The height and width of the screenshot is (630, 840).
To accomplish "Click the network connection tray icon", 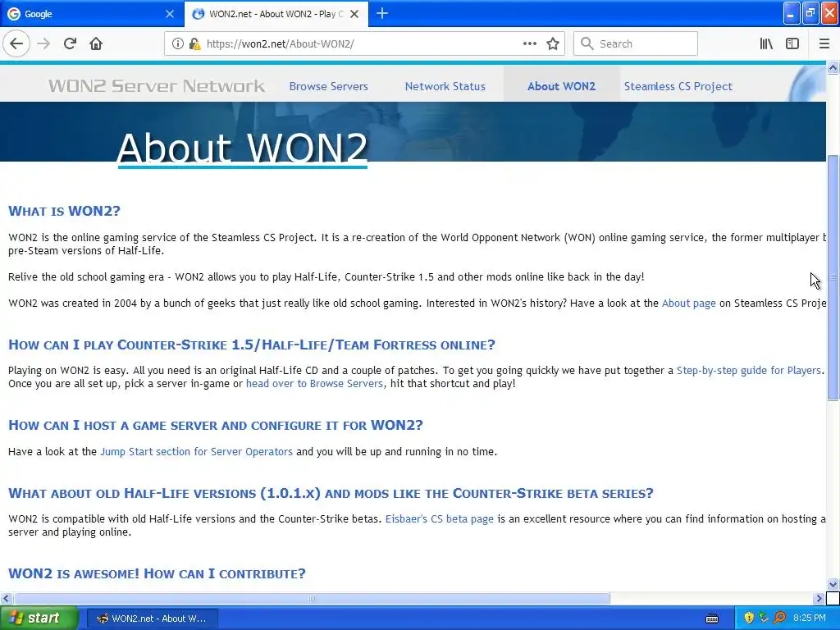I will (x=764, y=619).
